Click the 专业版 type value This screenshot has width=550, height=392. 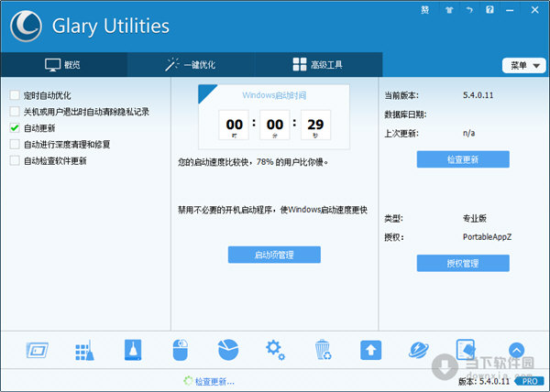point(475,218)
